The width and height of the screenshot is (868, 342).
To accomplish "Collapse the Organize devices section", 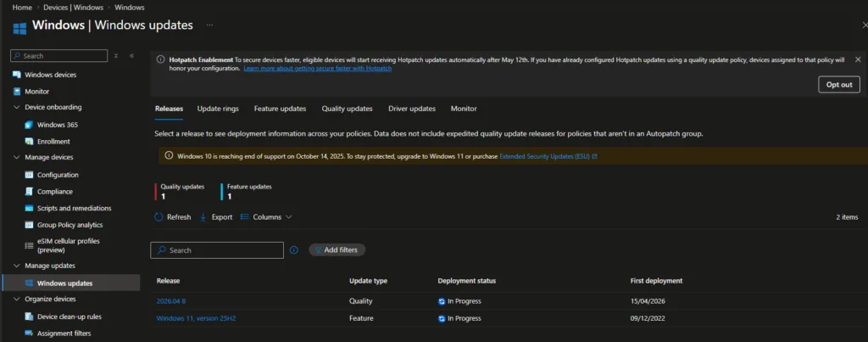I will (17, 299).
